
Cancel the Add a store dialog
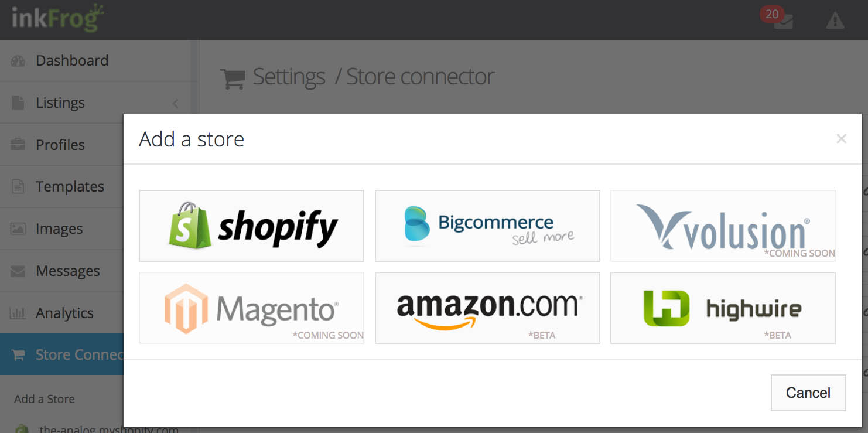pyautogui.click(x=808, y=393)
